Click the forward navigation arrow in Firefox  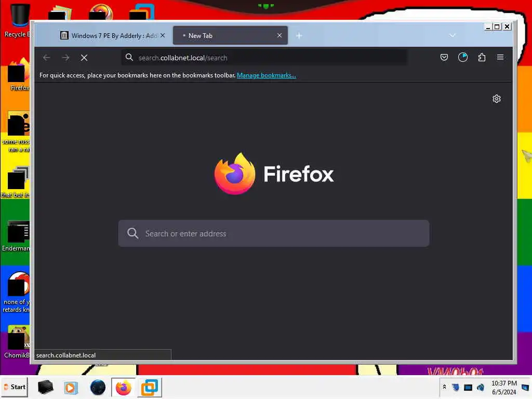(x=65, y=58)
